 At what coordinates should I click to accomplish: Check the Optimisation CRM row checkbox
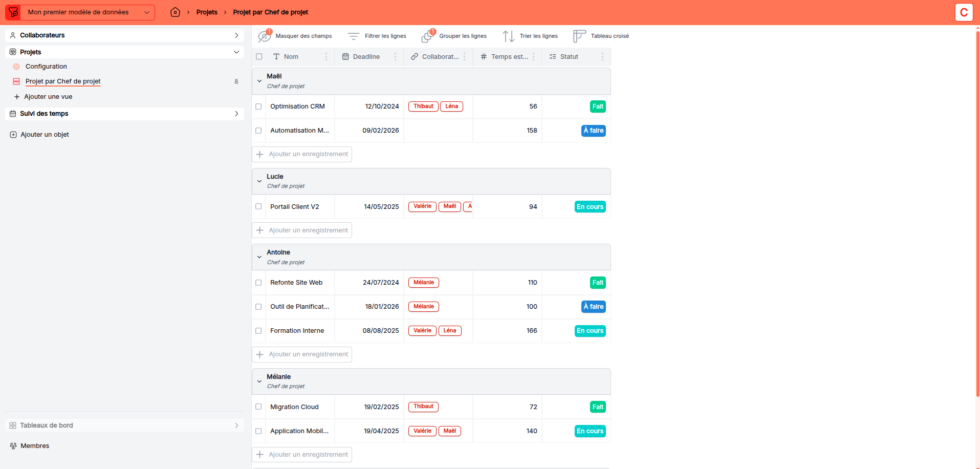coord(258,106)
